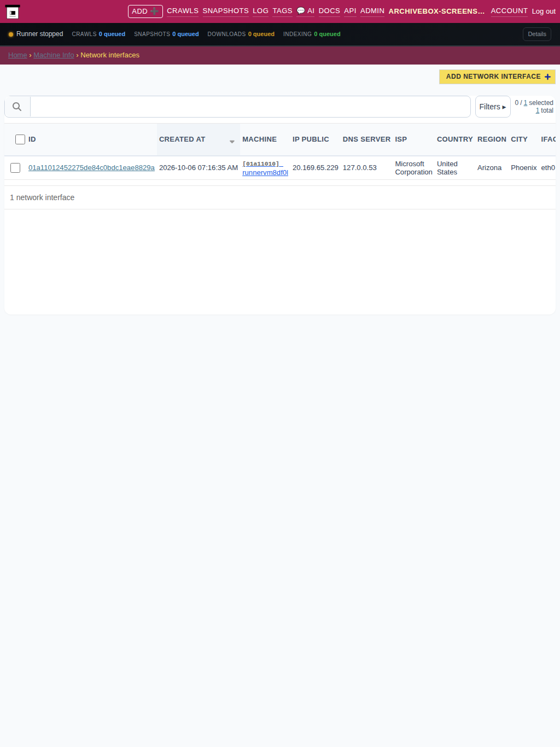Sort by ISP column header

tap(401, 139)
